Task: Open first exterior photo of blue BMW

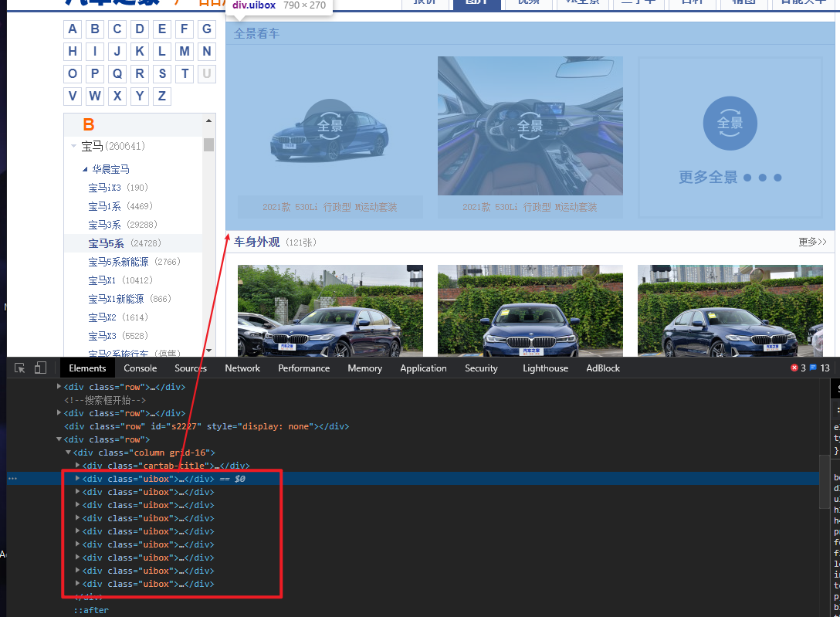Action: coord(330,310)
